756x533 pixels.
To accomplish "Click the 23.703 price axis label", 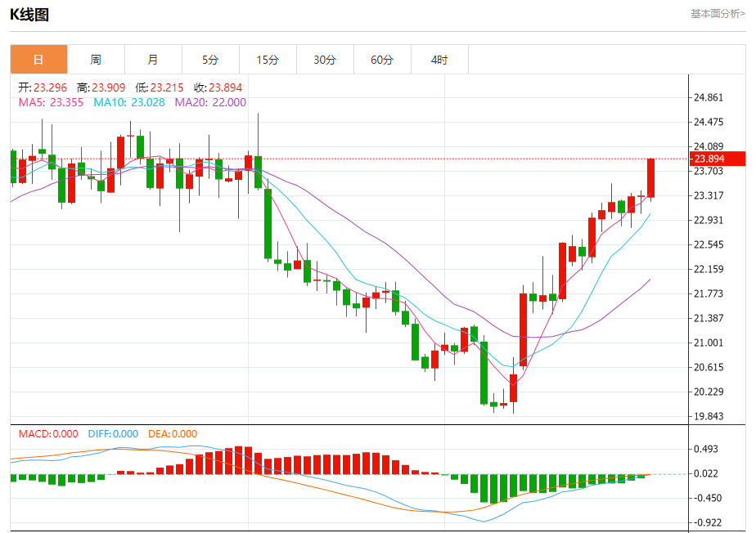I will (709, 171).
